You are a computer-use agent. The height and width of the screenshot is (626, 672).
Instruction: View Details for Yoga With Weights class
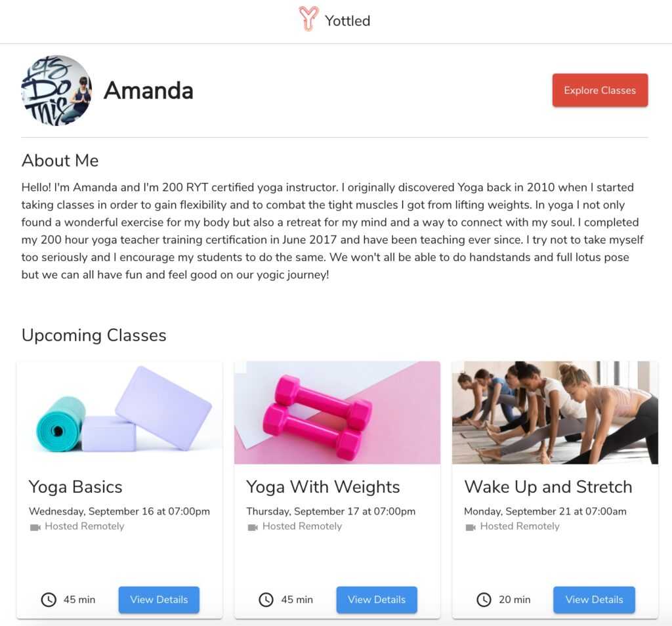point(377,600)
